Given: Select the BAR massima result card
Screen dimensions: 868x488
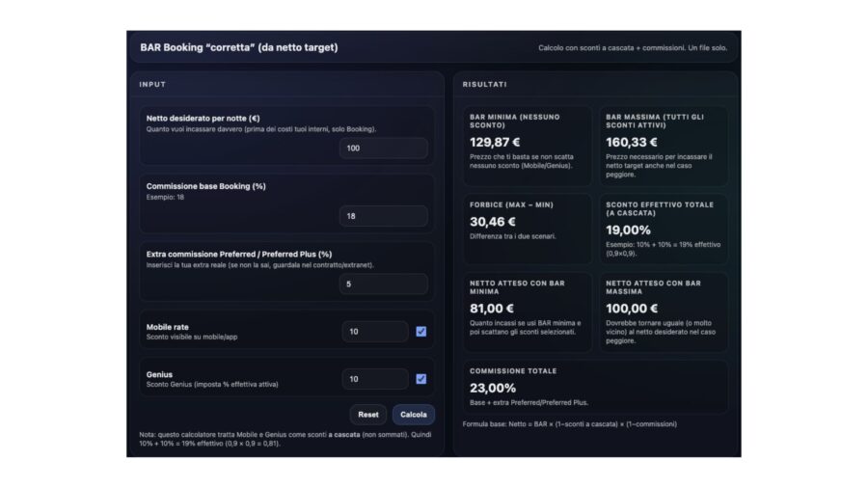Looking at the screenshot, I should [663, 146].
